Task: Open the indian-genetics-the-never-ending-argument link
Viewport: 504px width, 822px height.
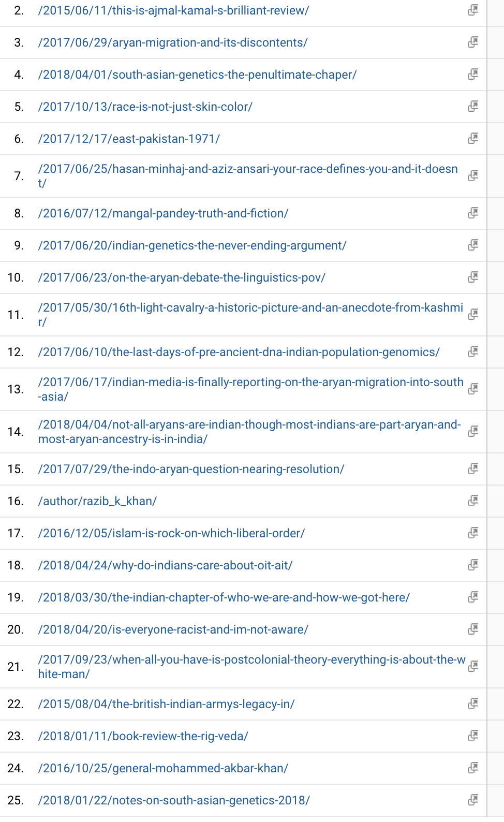Action: (x=192, y=245)
